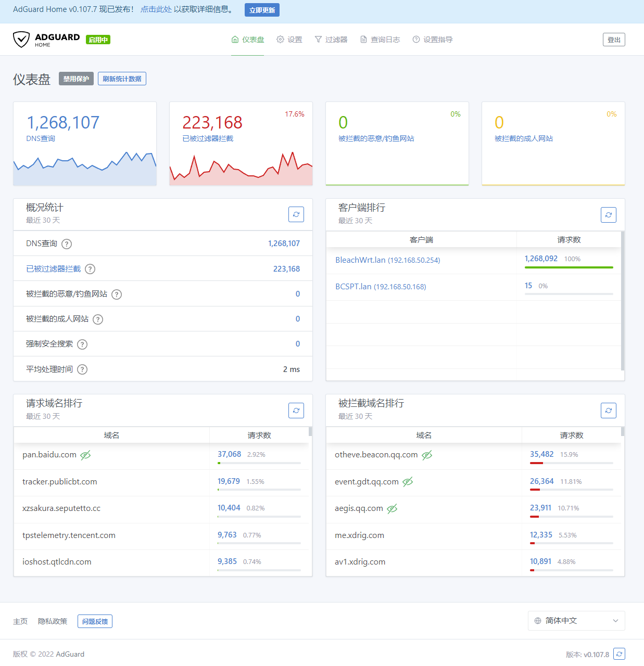Click 立即更新 update now button
644x666 pixels.
262,10
